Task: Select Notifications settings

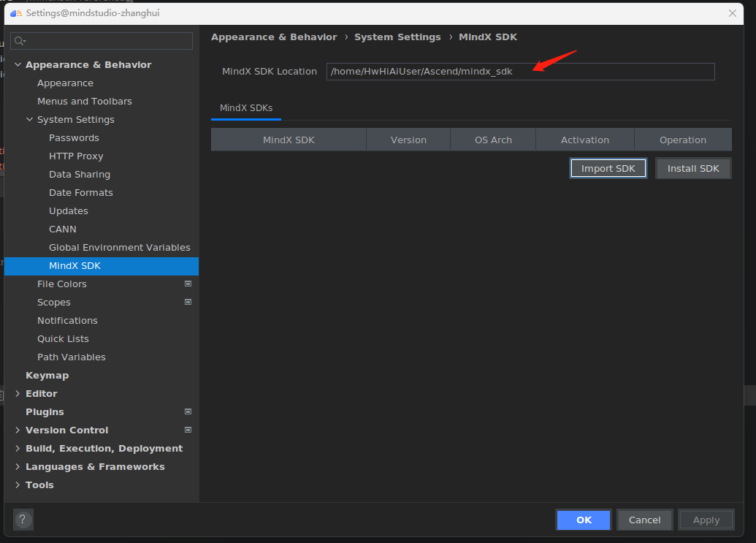Action: pos(67,321)
